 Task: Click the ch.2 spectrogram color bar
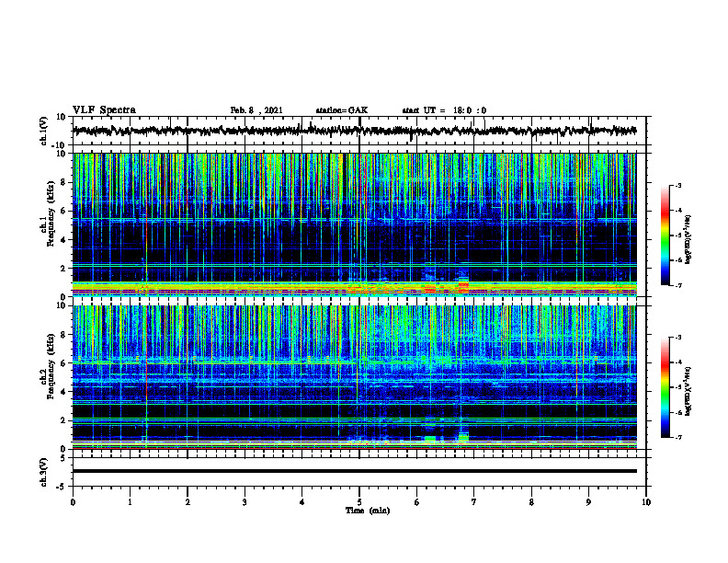pos(665,387)
